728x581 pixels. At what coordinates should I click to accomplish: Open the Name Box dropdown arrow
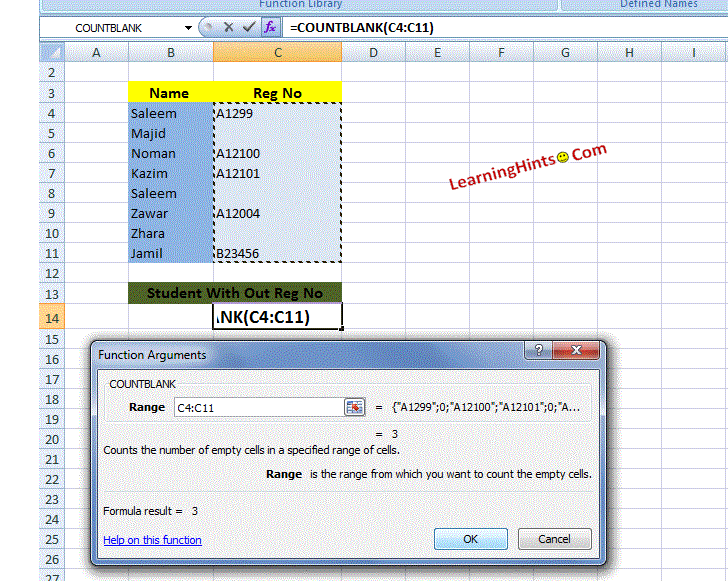pos(188,28)
